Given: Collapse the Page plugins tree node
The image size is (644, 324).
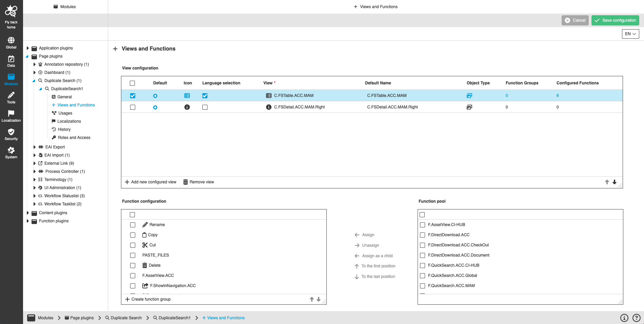Looking at the screenshot, I should (28, 56).
